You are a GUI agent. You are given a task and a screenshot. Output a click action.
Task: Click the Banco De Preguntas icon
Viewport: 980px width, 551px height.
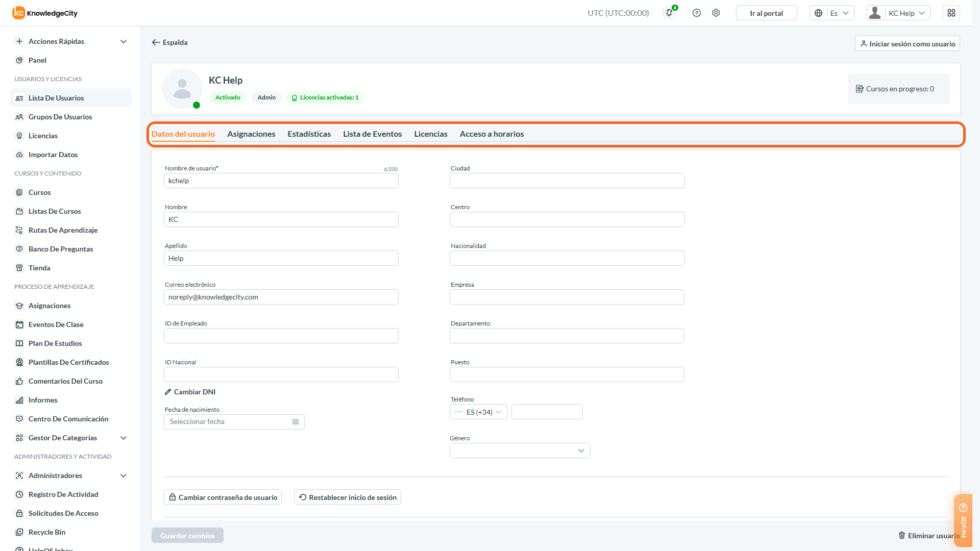[x=19, y=249]
